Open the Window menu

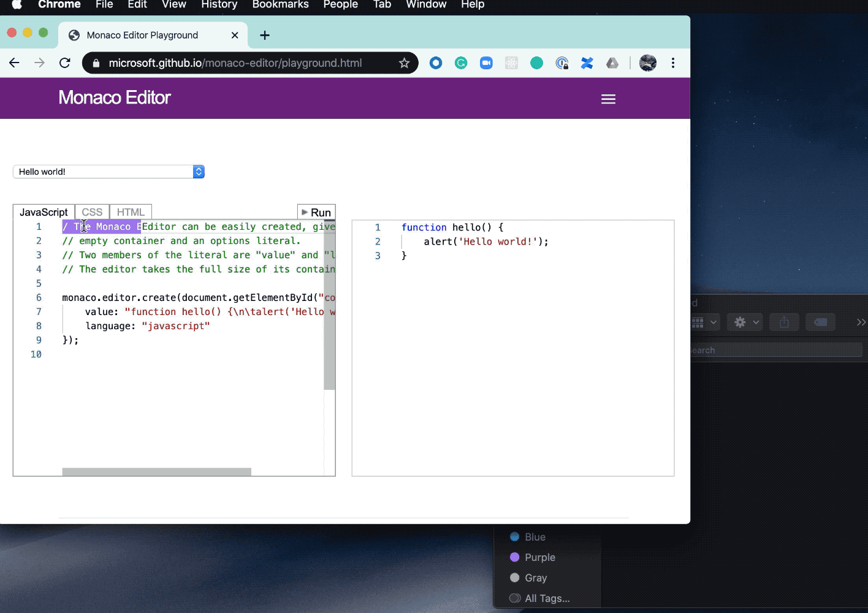pos(426,4)
